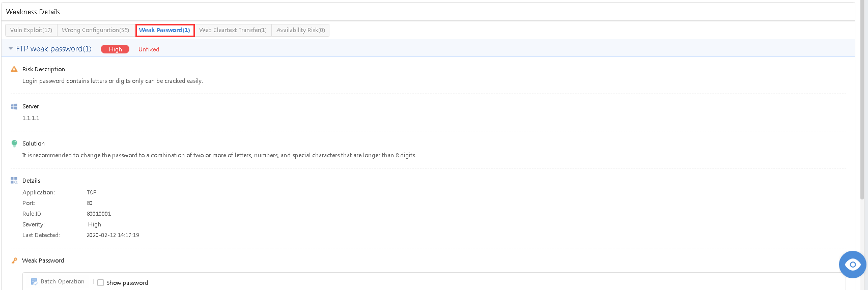868x290 pixels.
Task: Enable the Show password checkbox
Action: [x=101, y=283]
